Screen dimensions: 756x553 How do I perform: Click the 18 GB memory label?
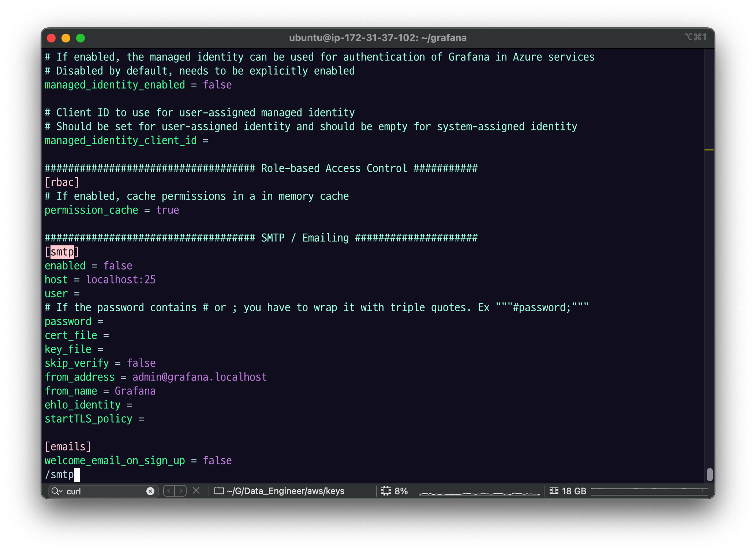coord(574,491)
